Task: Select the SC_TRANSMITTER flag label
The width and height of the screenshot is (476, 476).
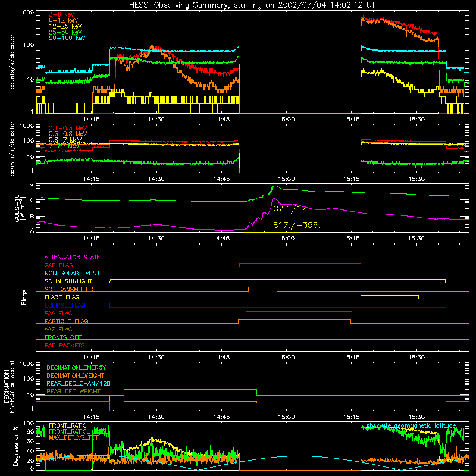Action: (x=69, y=289)
